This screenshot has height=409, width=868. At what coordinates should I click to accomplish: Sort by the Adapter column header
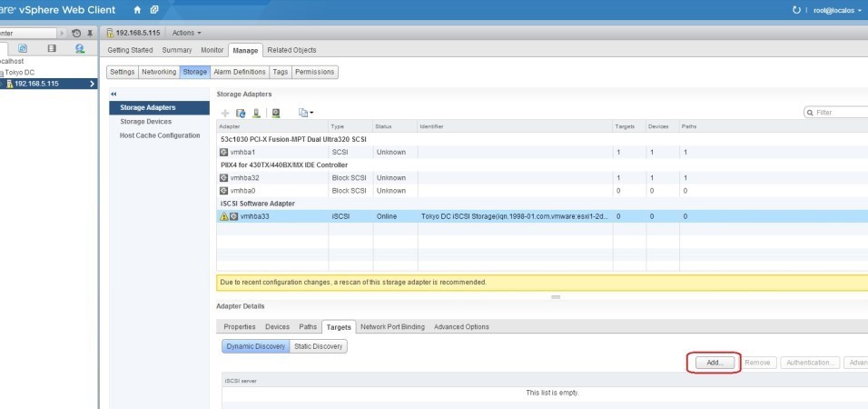pyautogui.click(x=272, y=126)
